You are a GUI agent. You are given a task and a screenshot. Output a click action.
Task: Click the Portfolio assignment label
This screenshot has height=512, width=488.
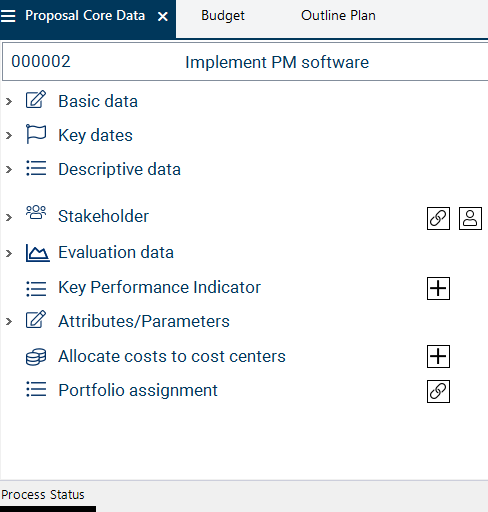tap(138, 390)
